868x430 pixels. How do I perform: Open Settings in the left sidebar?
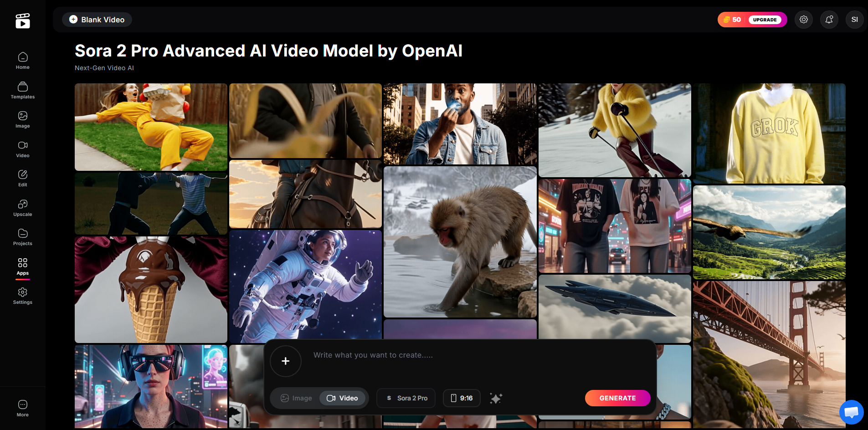[23, 296]
